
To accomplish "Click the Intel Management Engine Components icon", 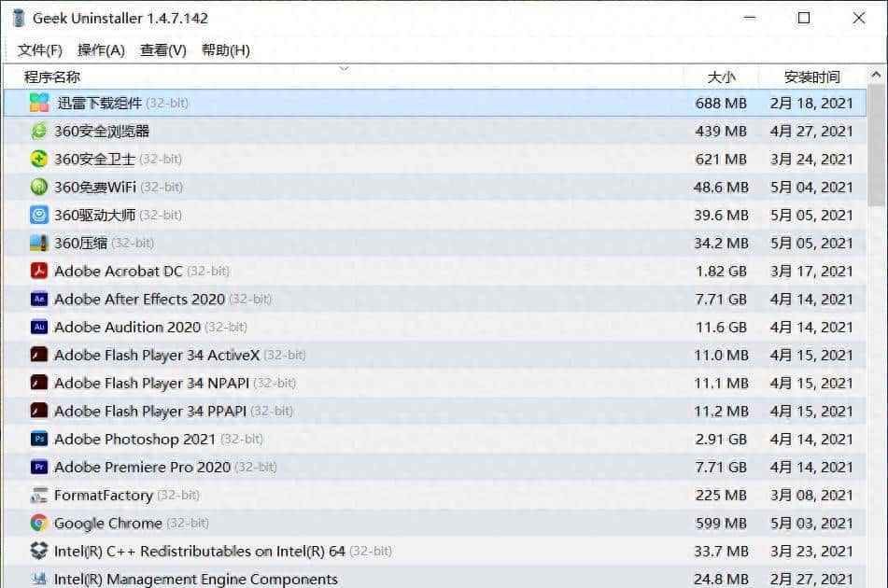I will coord(39,579).
